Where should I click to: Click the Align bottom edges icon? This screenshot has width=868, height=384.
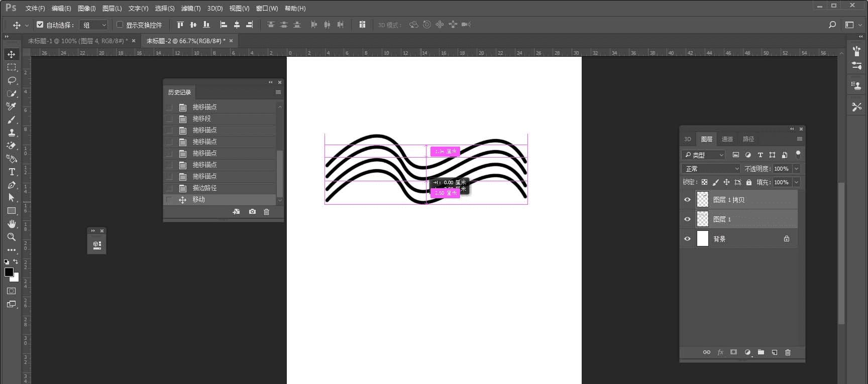click(x=206, y=25)
